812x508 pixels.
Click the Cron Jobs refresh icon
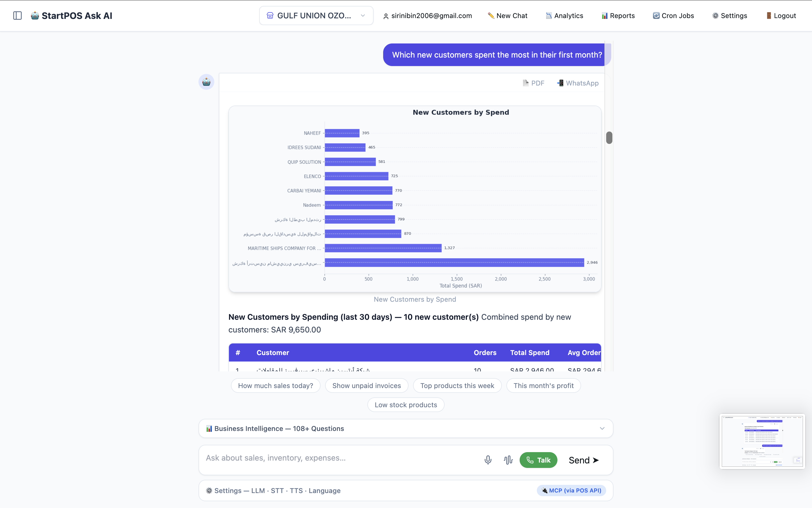[x=656, y=16]
